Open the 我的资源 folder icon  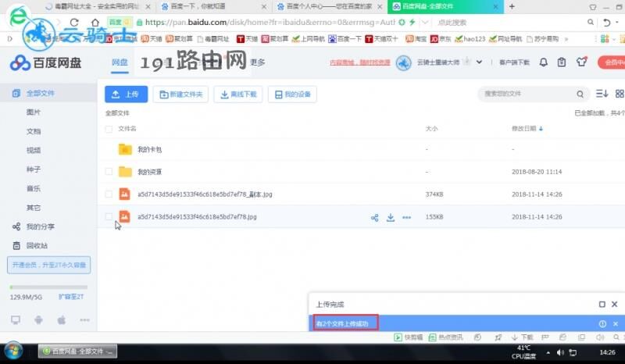pyautogui.click(x=125, y=171)
